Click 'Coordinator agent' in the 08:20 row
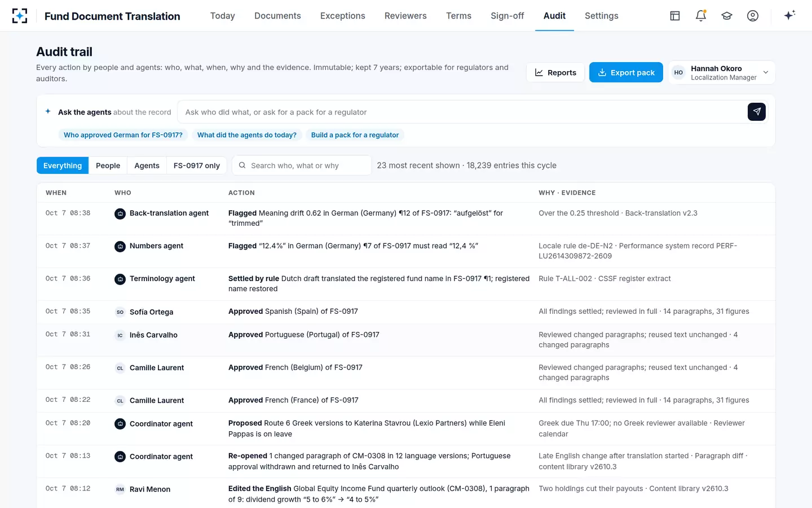The image size is (812, 508). (161, 423)
